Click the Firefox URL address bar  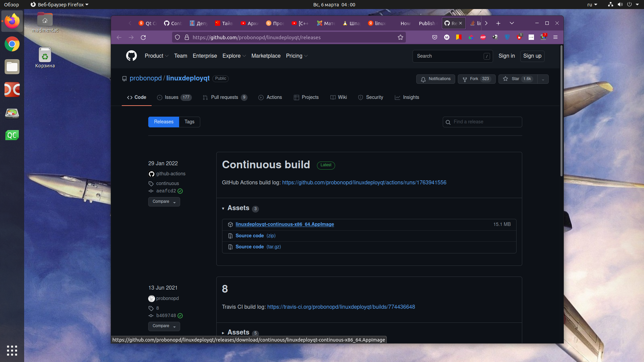pyautogui.click(x=288, y=37)
